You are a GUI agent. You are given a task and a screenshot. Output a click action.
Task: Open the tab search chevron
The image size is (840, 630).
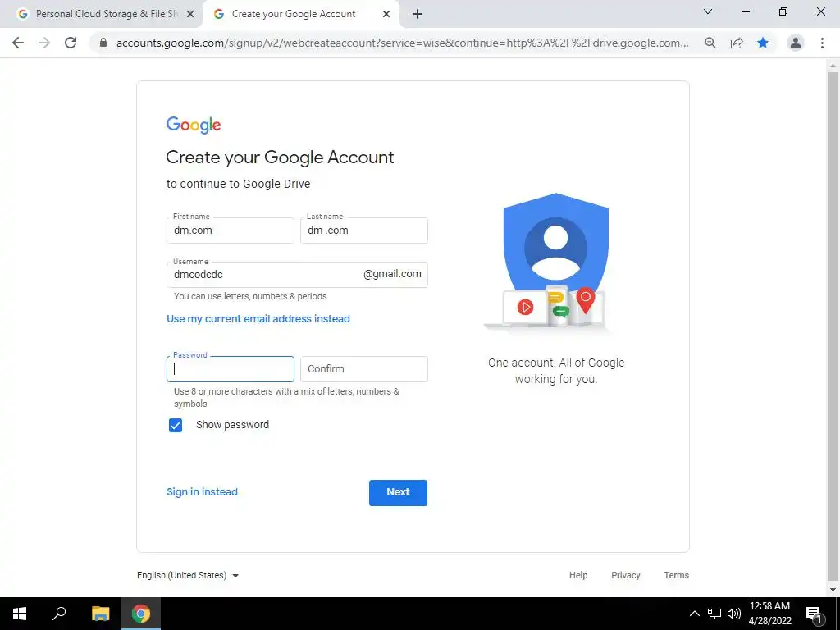708,11
